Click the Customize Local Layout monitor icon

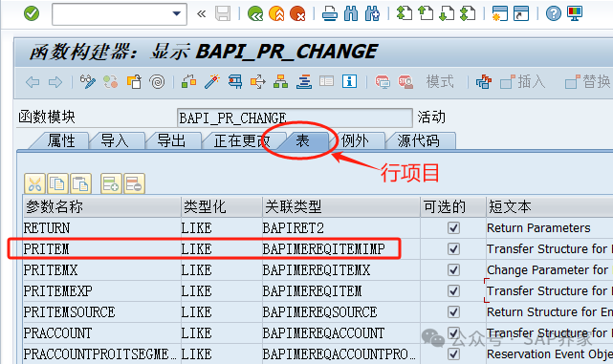575,13
